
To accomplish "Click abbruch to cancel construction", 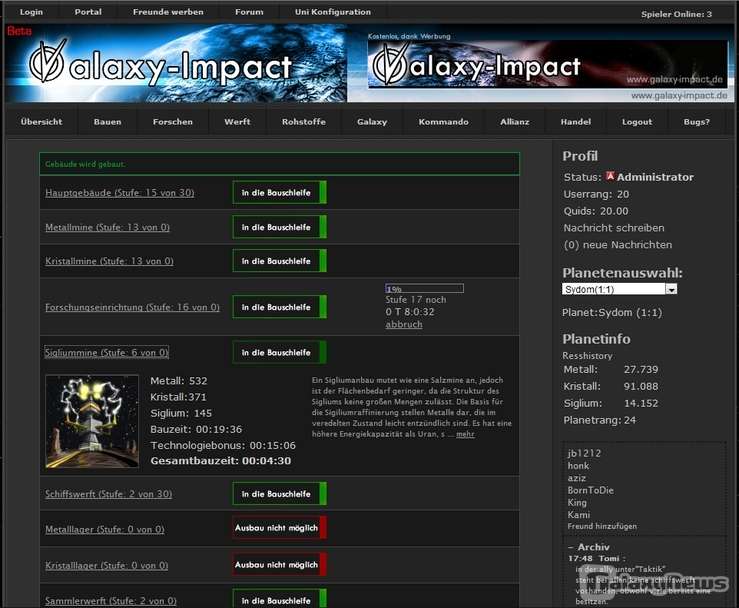I will click(404, 324).
